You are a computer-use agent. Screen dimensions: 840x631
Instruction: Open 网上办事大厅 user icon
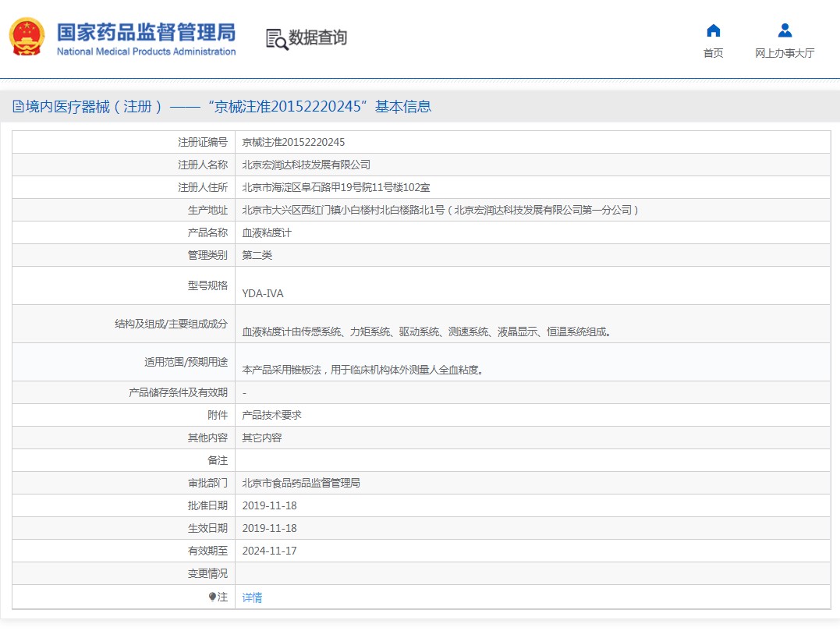[x=785, y=30]
